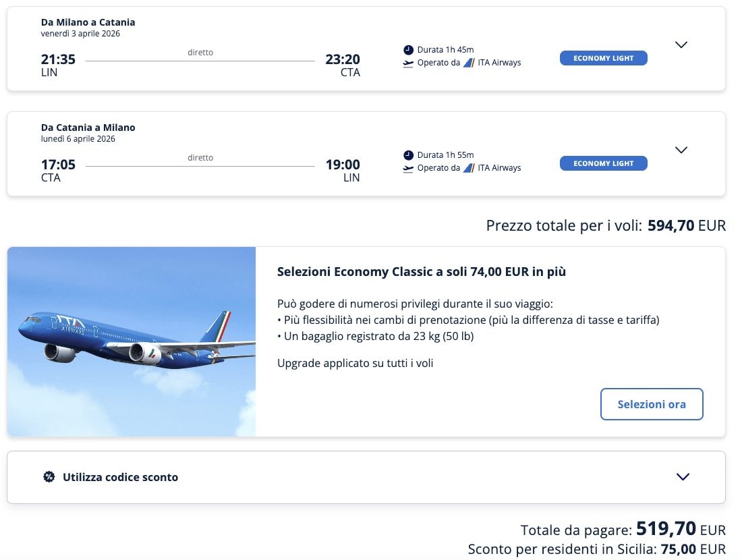740x560 pixels.
Task: Expand the Utilizza codice sconto section
Action: pos(683,477)
